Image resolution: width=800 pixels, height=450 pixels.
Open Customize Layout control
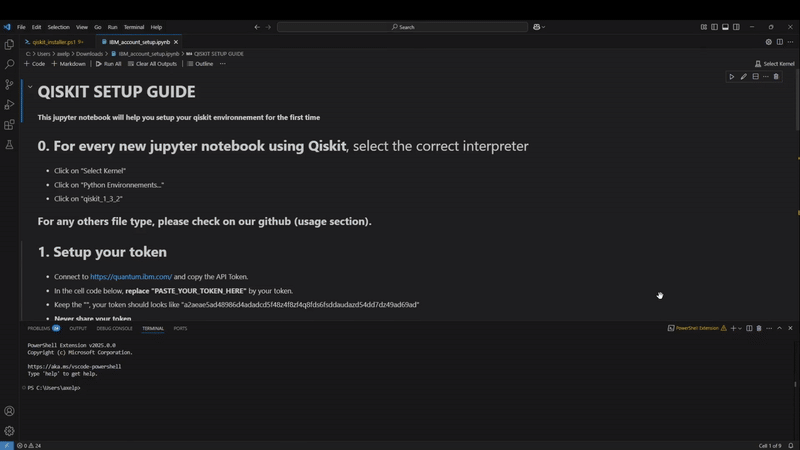[704, 27]
